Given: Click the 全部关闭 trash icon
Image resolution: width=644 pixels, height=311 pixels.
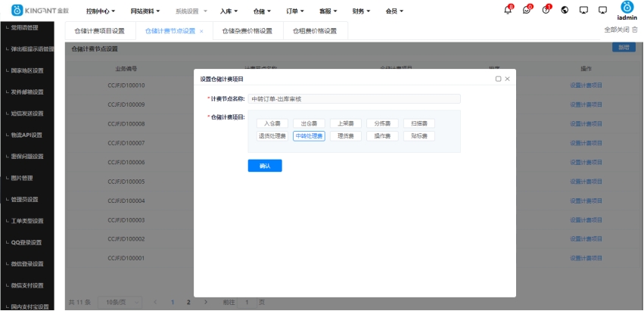Looking at the screenshot, I should coord(635,30).
